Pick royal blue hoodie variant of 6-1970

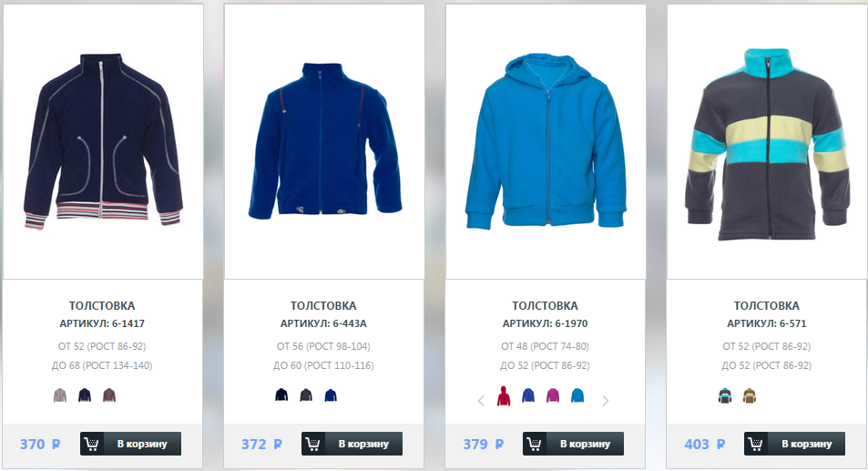click(528, 395)
